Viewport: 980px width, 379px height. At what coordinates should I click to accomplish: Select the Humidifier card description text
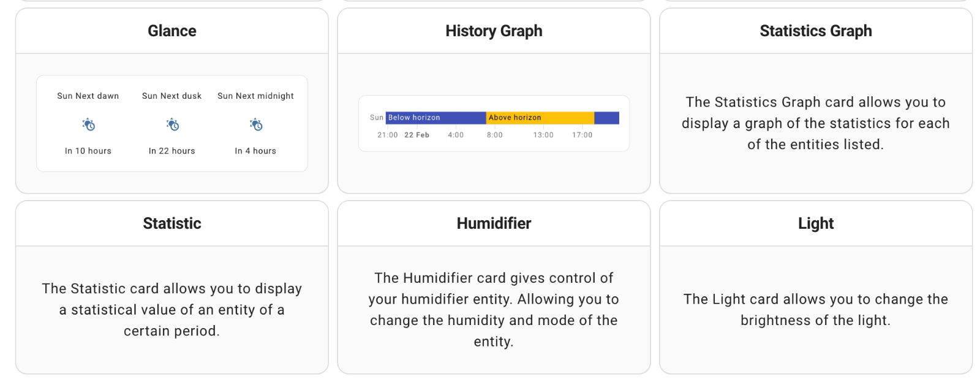[x=494, y=310]
